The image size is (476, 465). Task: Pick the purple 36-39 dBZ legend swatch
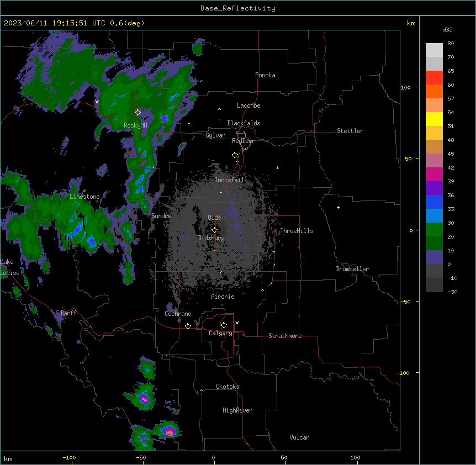point(434,188)
